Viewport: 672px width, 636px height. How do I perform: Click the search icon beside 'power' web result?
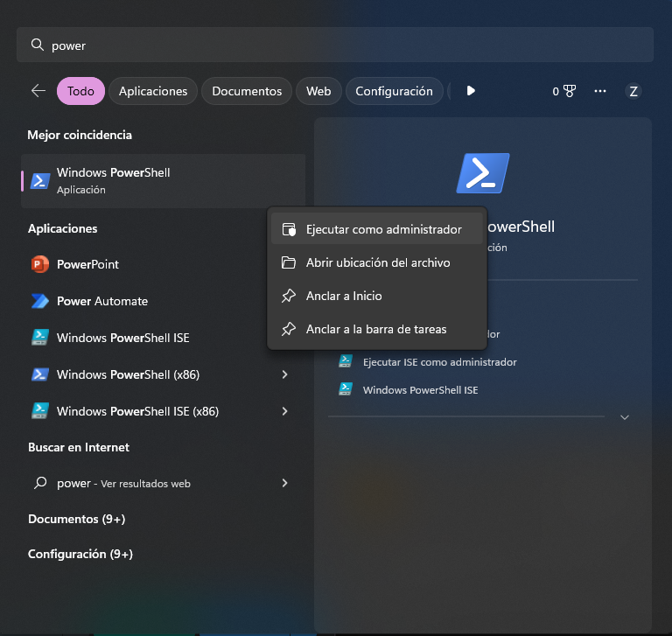click(x=40, y=483)
